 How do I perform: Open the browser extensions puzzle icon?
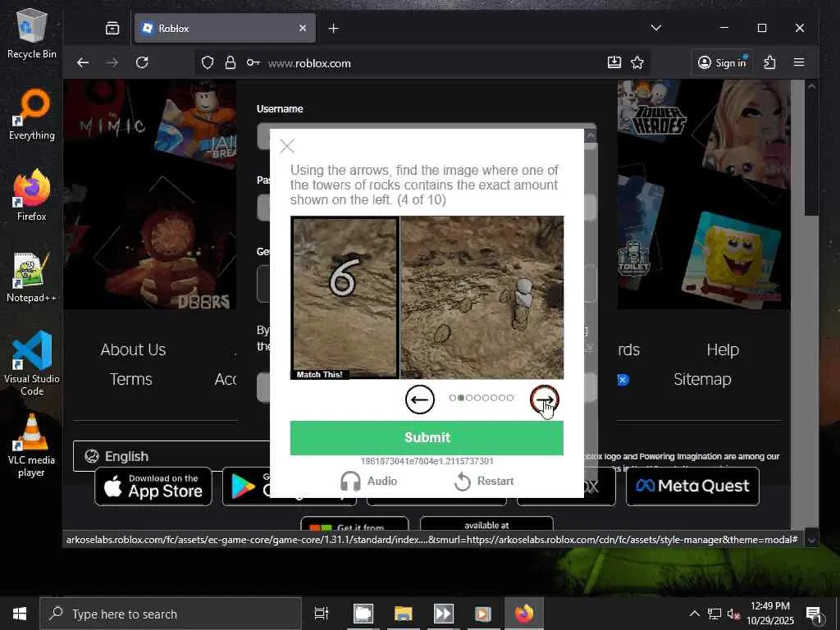point(769,62)
